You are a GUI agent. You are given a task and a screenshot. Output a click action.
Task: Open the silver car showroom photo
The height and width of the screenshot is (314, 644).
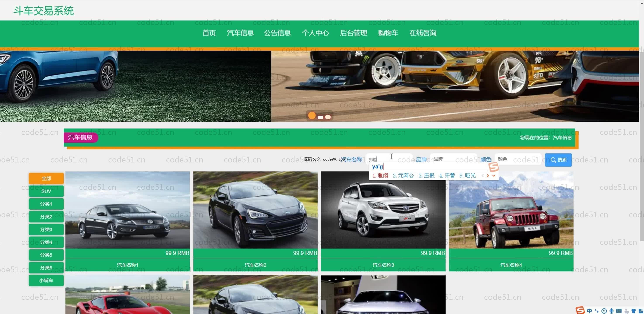(x=383, y=295)
